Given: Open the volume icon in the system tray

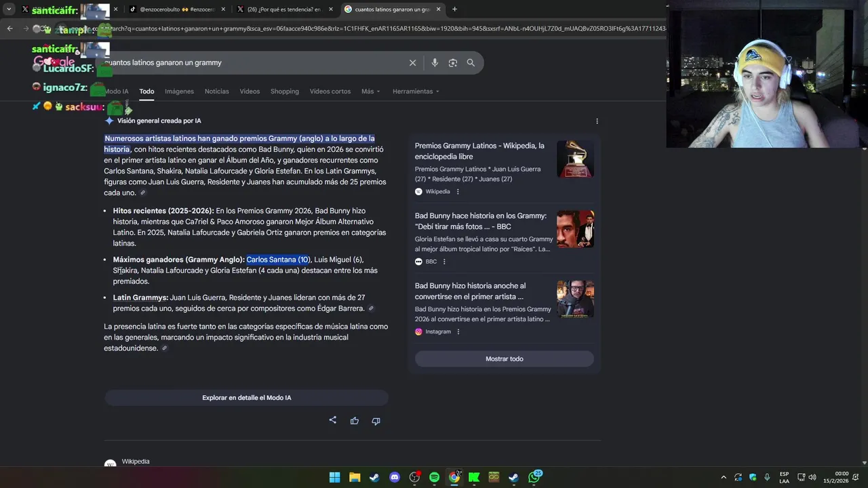Looking at the screenshot, I should coord(812,477).
